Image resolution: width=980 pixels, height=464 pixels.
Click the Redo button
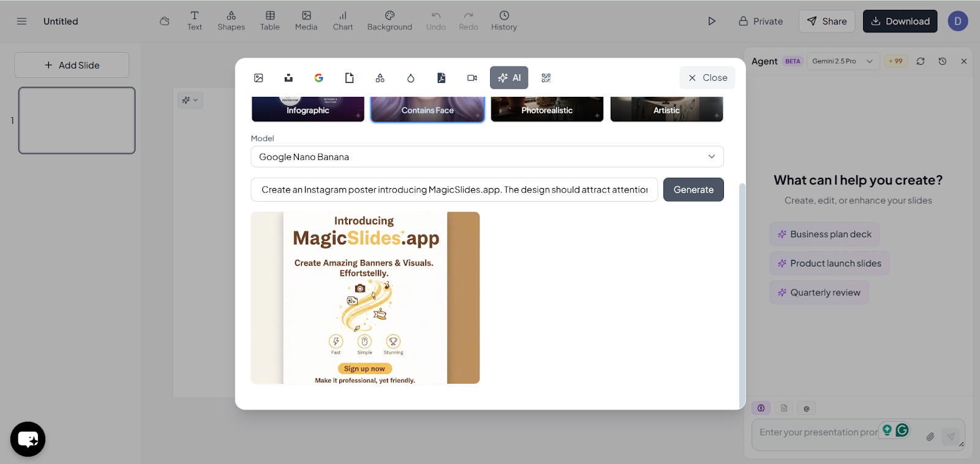469,21
